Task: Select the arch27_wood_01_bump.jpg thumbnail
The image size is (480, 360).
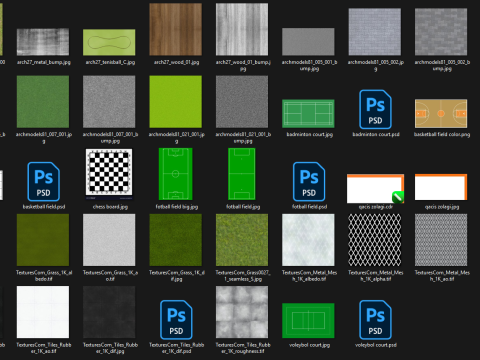Action: [x=242, y=29]
